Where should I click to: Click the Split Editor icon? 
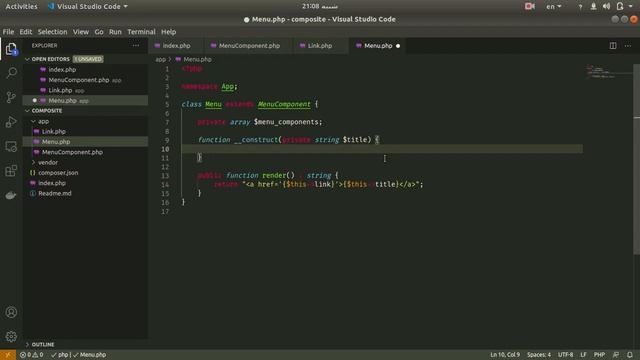click(x=613, y=46)
